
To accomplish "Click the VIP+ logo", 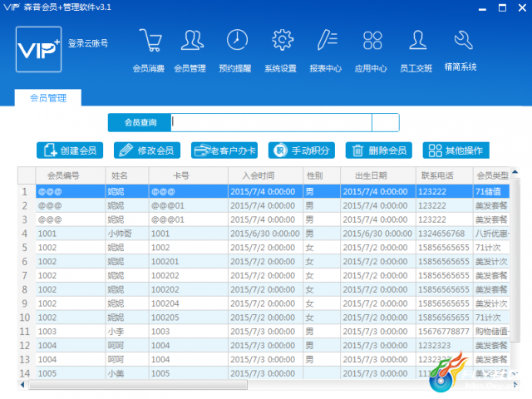I will (x=39, y=50).
